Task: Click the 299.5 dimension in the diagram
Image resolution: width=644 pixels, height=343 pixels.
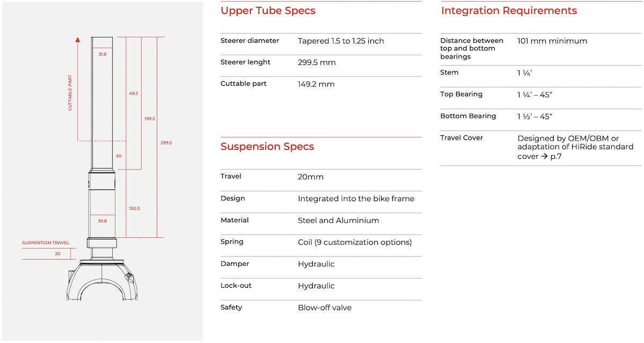Action: click(x=166, y=143)
